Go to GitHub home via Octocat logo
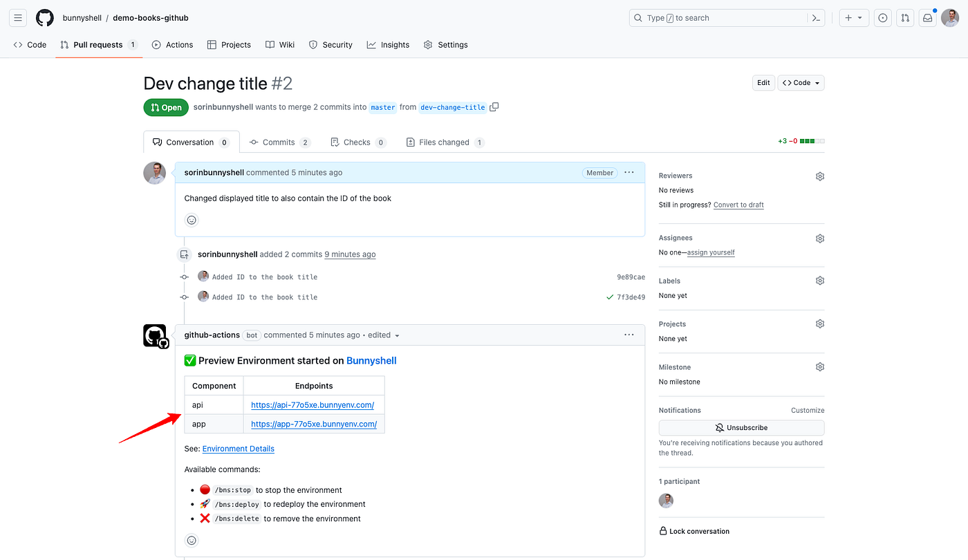The width and height of the screenshot is (968, 560). coord(45,18)
